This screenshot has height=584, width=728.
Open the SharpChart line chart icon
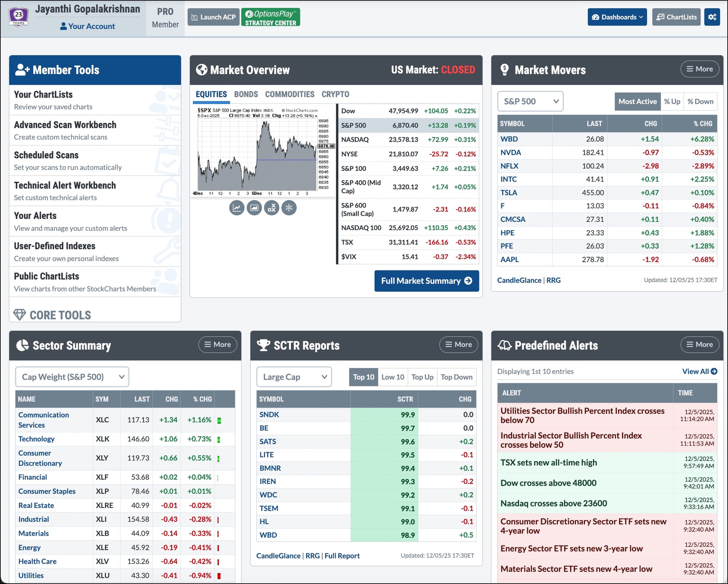click(x=237, y=208)
